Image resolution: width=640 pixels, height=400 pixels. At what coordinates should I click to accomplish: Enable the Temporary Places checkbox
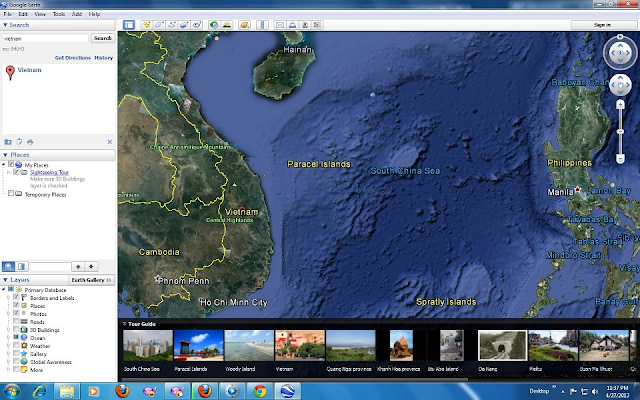(11, 193)
